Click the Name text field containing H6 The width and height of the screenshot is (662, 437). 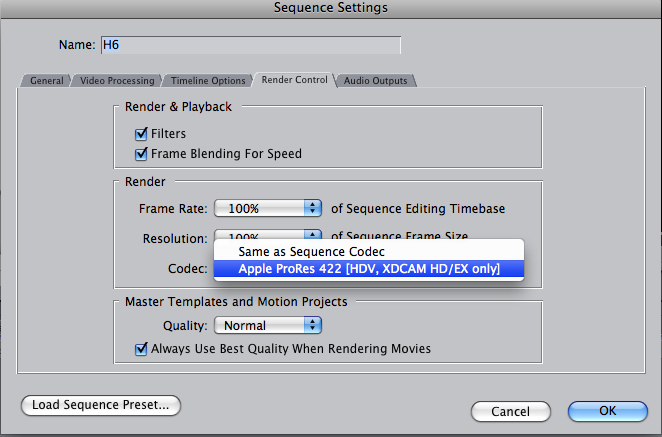pos(249,45)
